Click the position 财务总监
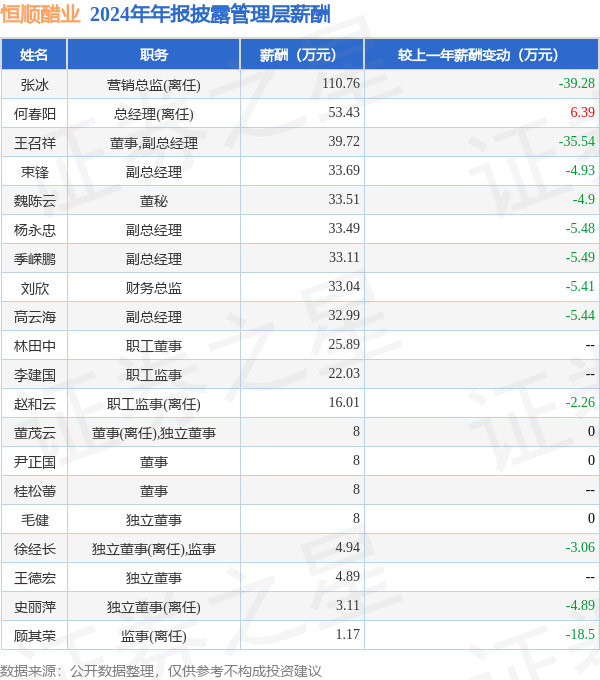This screenshot has width=600, height=680. point(154,288)
